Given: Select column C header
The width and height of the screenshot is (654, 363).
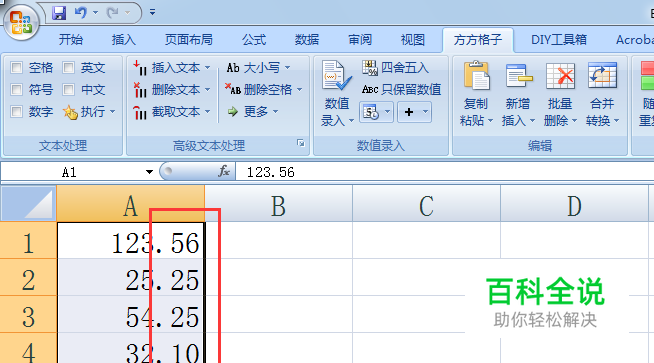Looking at the screenshot, I should (426, 204).
